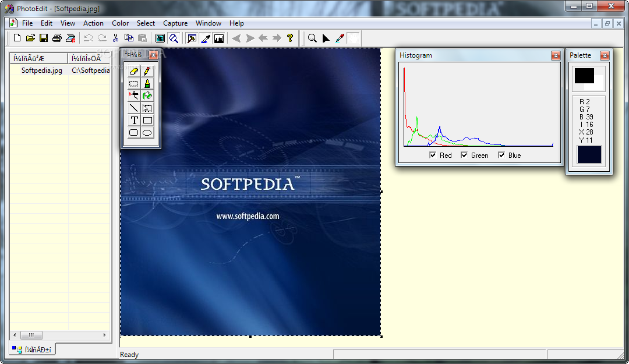Close the Histogram panel
629x364 pixels.
click(556, 55)
